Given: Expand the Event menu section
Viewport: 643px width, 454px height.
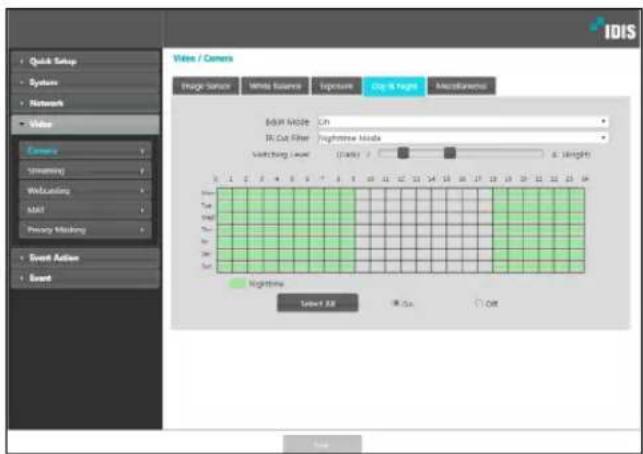Looking at the screenshot, I should pyautogui.click(x=85, y=278).
